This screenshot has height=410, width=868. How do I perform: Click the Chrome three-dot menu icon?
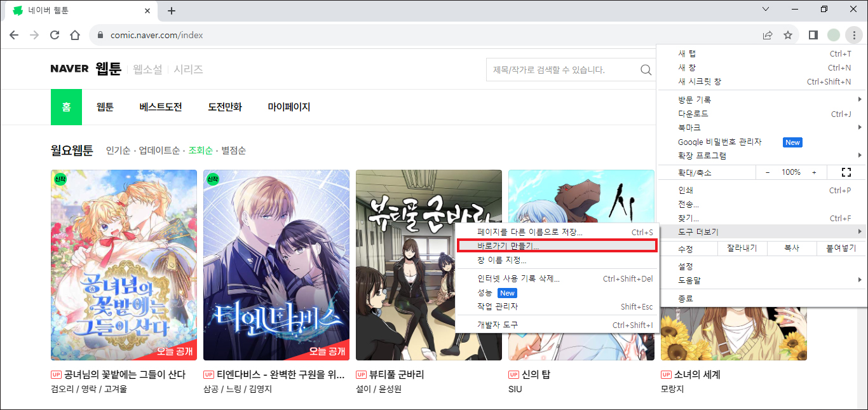point(855,35)
